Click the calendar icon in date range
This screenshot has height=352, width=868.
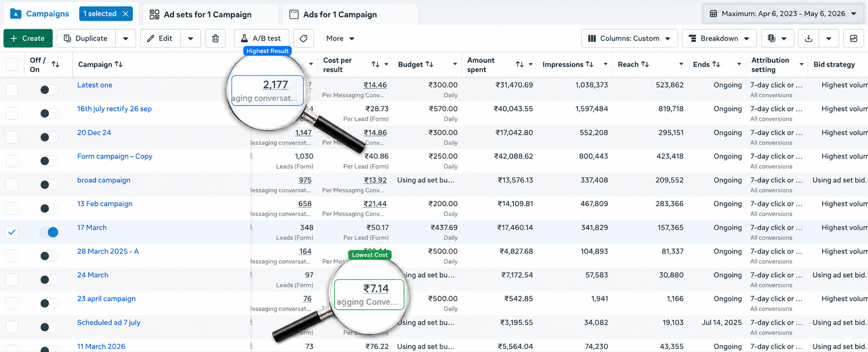[x=713, y=14]
